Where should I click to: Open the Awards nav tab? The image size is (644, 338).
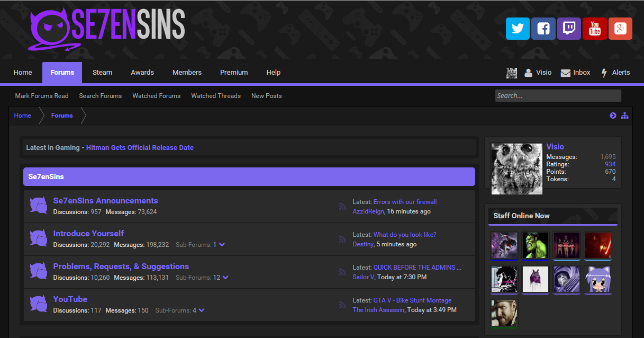click(x=142, y=73)
